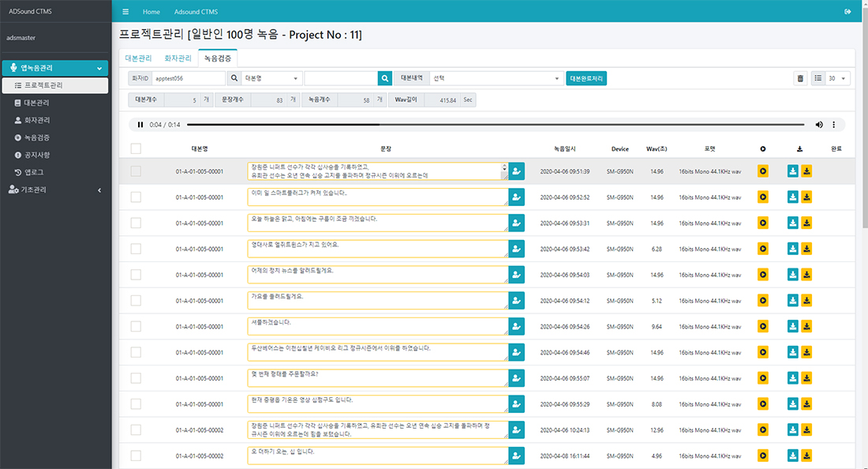Click yellow download icon for row 09:54:03

coord(806,275)
